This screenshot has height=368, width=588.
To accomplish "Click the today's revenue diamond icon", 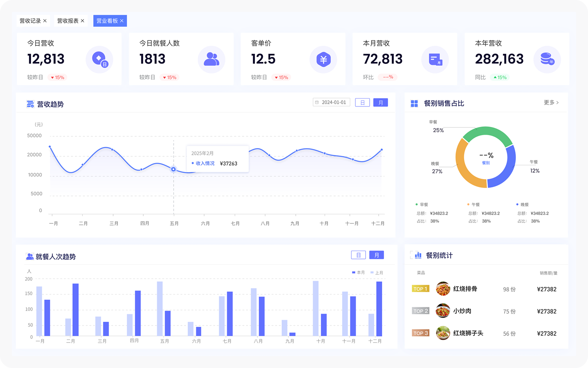I will (x=100, y=59).
